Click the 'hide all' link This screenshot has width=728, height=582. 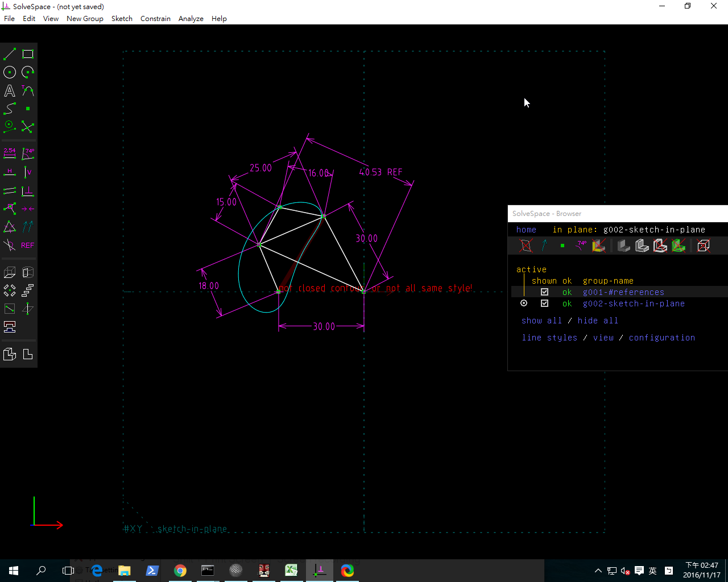(598, 321)
